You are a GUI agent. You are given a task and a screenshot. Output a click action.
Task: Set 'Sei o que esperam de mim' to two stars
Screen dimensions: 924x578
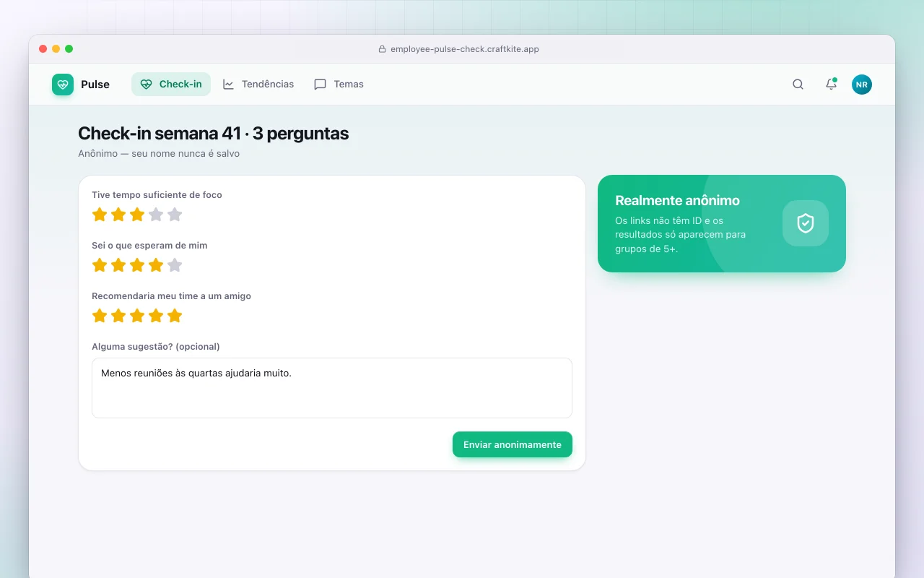tap(118, 265)
